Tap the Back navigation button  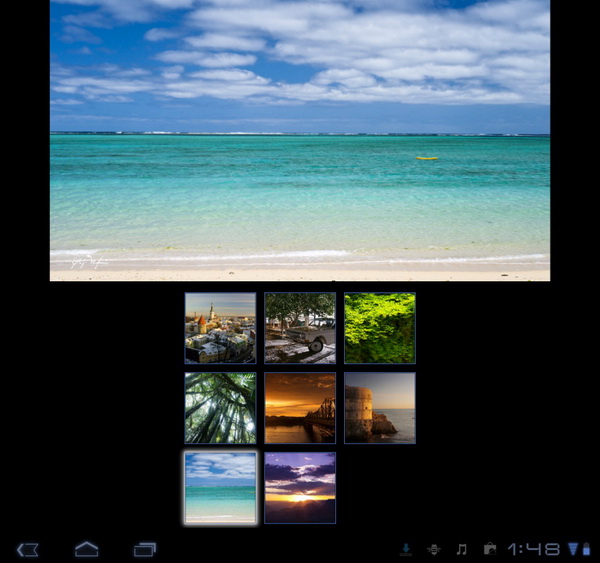[x=28, y=549]
